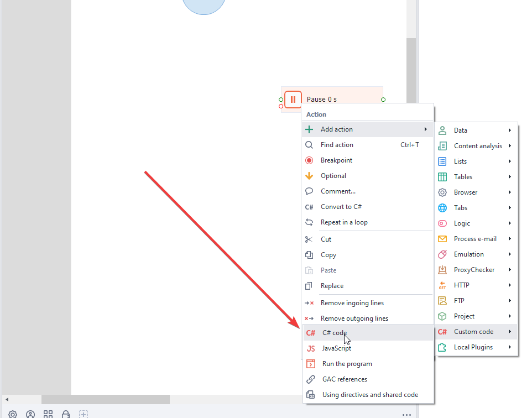Choose Remove ingoing lines
This screenshot has height=418, width=532.
point(367,303)
